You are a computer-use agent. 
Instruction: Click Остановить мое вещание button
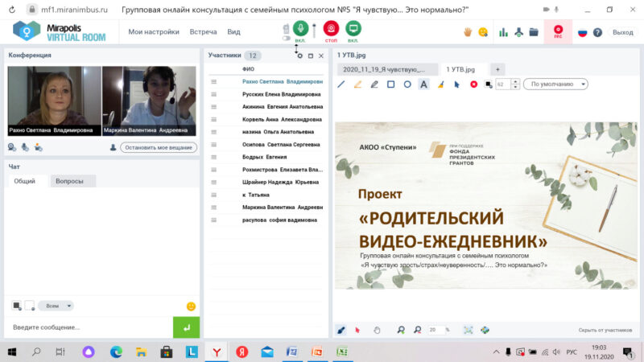pos(159,147)
